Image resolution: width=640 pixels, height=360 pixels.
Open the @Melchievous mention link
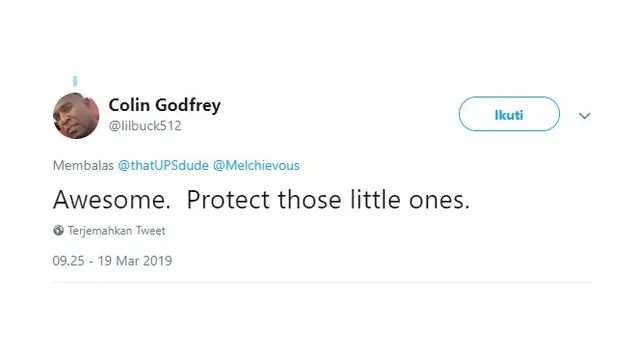click(x=256, y=165)
